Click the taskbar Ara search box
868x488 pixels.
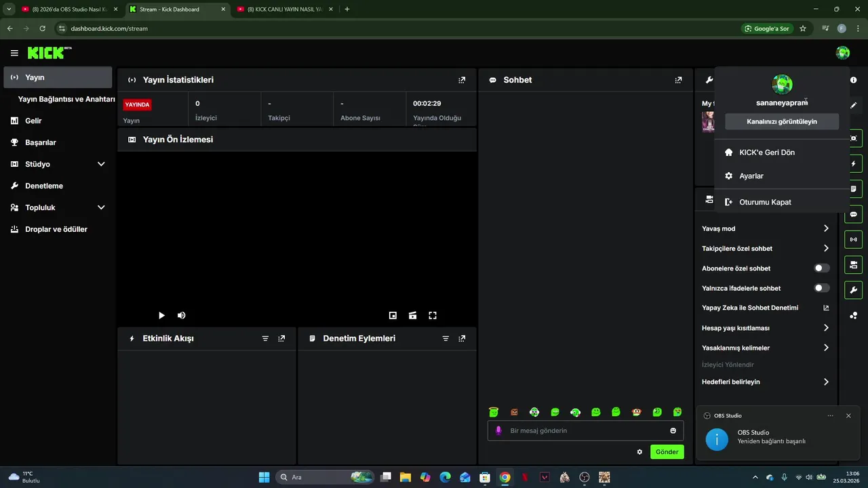[x=325, y=477]
